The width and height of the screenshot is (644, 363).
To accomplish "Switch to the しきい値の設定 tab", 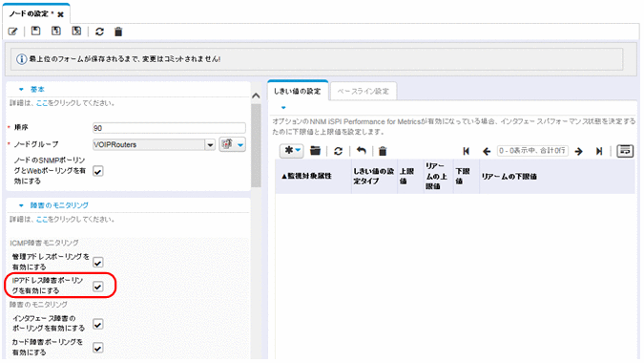I will pyautogui.click(x=298, y=91).
